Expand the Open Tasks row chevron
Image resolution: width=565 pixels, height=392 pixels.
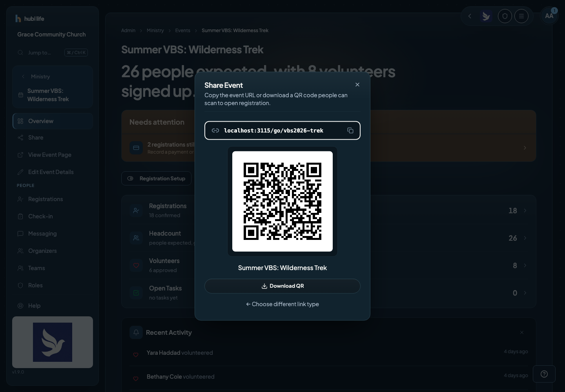pos(525,293)
